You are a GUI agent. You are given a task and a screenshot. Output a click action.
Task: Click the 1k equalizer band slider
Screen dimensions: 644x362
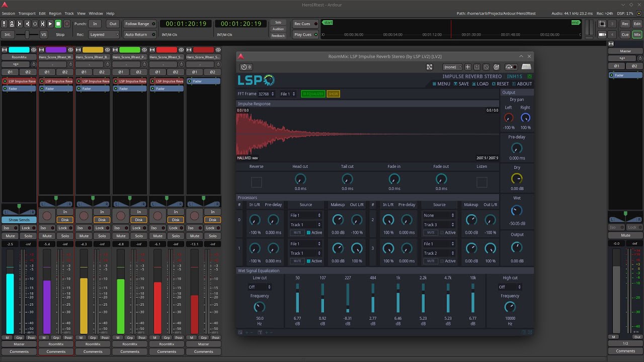coord(398,298)
